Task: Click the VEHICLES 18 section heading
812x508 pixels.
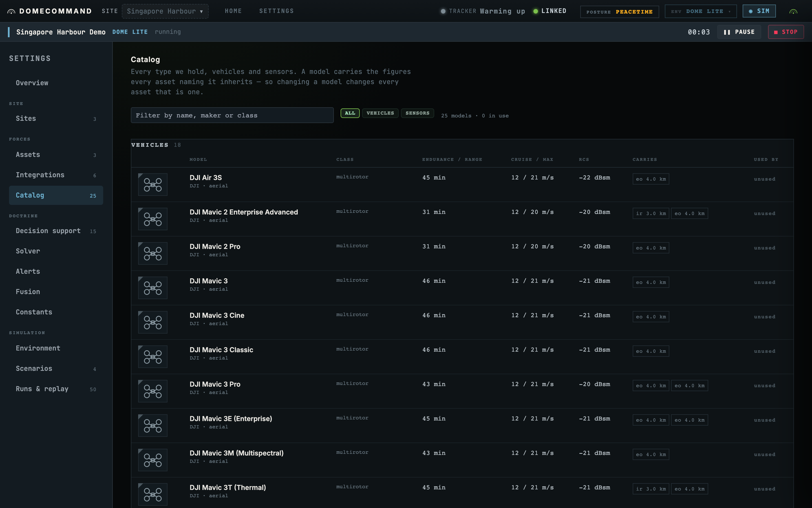Action: coord(156,145)
